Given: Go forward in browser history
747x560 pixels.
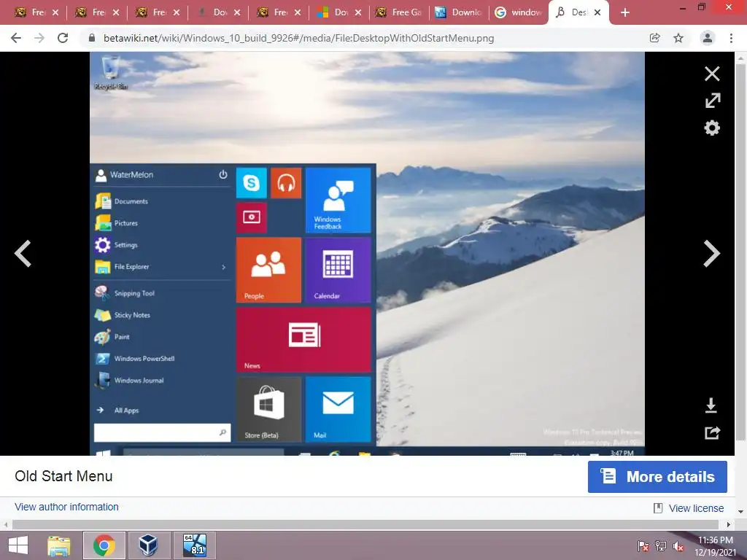Looking at the screenshot, I should point(39,38).
